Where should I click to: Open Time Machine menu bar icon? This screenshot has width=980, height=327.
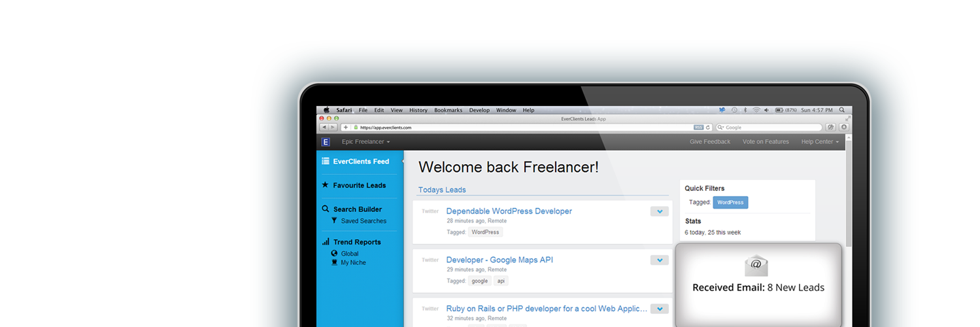click(x=734, y=110)
